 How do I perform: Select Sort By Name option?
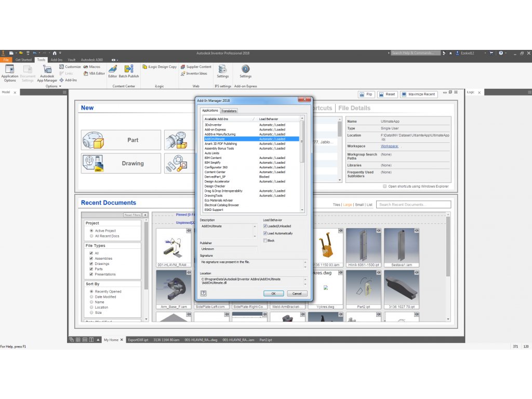91,302
